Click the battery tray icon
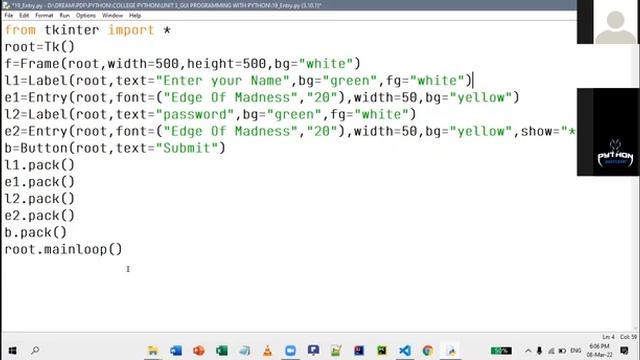Image resolution: width=640 pixels, height=360 pixels. click(562, 351)
